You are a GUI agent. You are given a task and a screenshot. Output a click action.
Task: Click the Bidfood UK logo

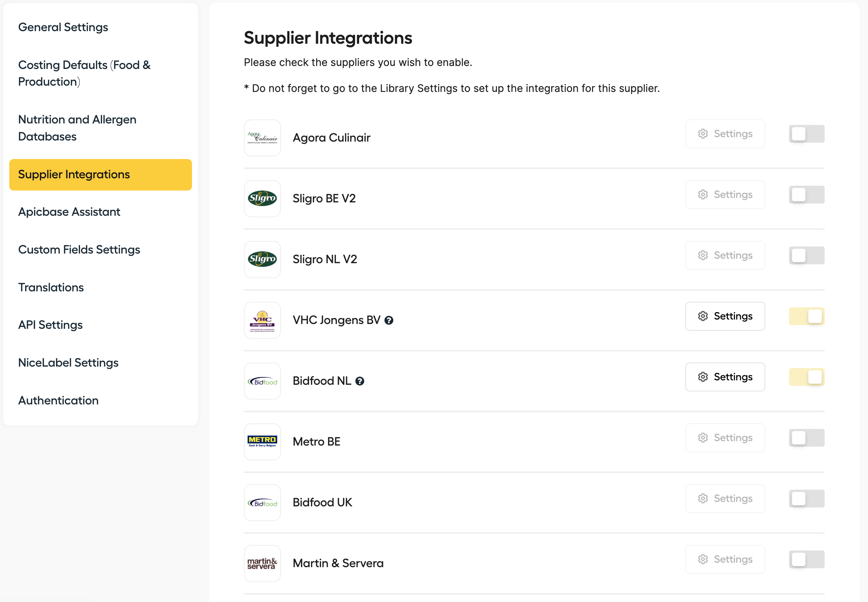(262, 502)
